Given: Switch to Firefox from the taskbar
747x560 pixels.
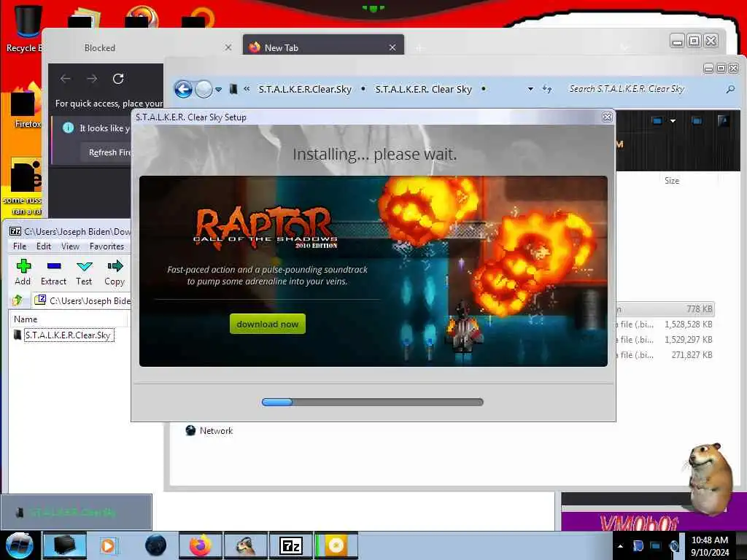Looking at the screenshot, I should click(200, 545).
